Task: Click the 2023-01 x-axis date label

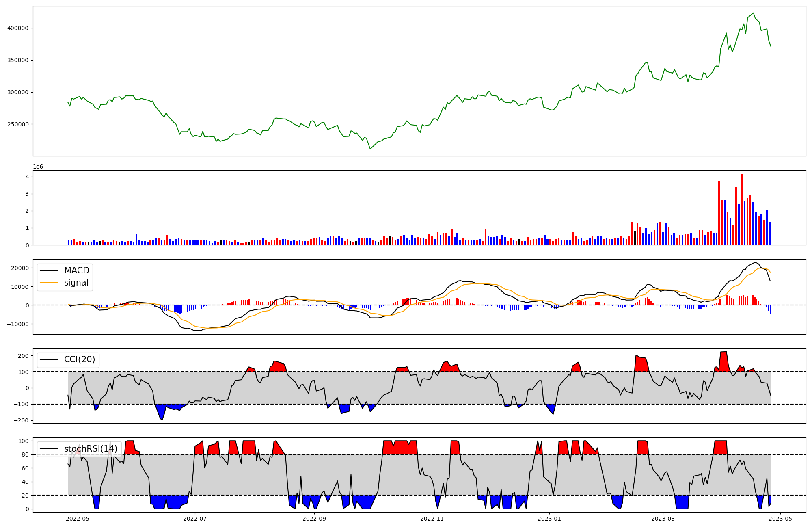Action: pos(549,519)
